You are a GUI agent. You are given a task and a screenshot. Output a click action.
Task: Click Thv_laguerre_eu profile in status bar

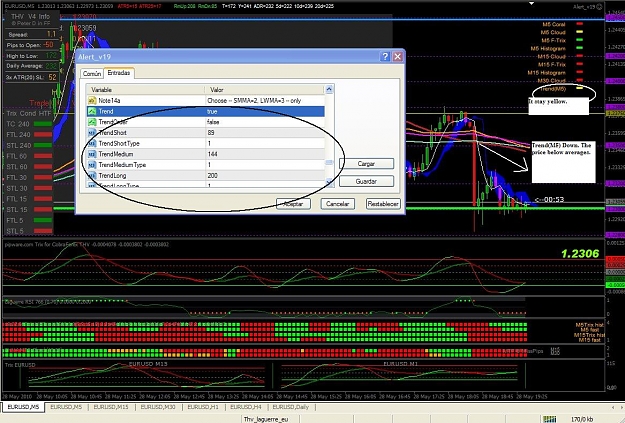coord(266,419)
